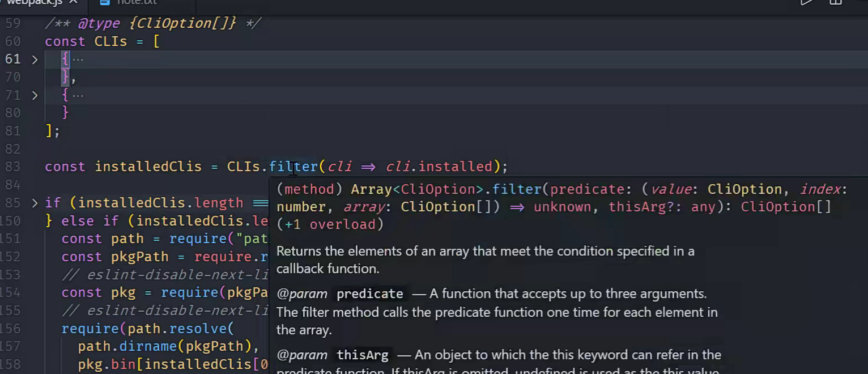Close the webpack.js editor tab
The height and width of the screenshot is (374, 868).
tap(73, 2)
